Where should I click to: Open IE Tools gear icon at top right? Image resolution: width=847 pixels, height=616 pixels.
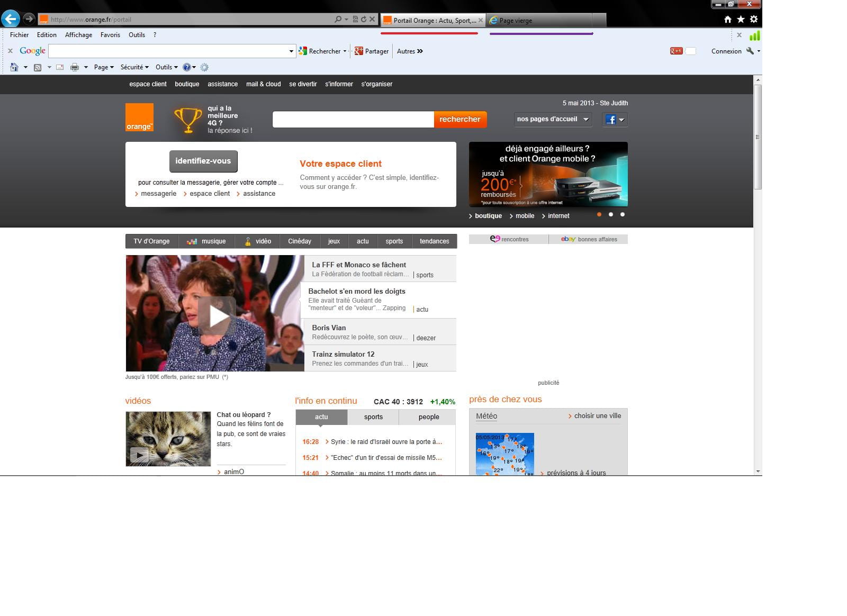pos(754,20)
